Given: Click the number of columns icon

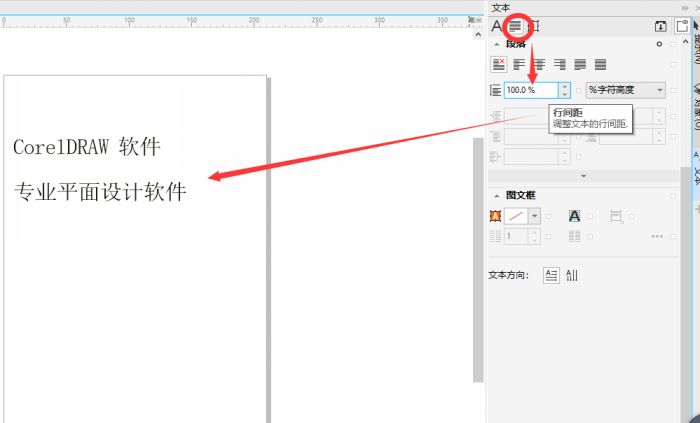Looking at the screenshot, I should [x=496, y=236].
